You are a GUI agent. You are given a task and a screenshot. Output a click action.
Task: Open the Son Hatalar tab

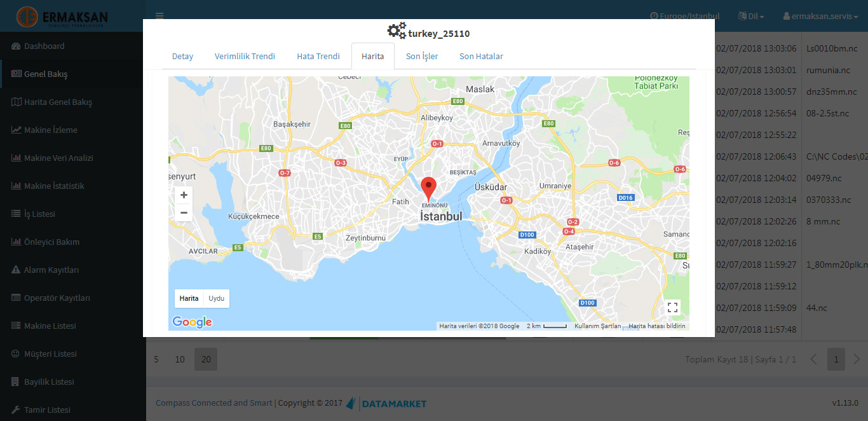(481, 56)
